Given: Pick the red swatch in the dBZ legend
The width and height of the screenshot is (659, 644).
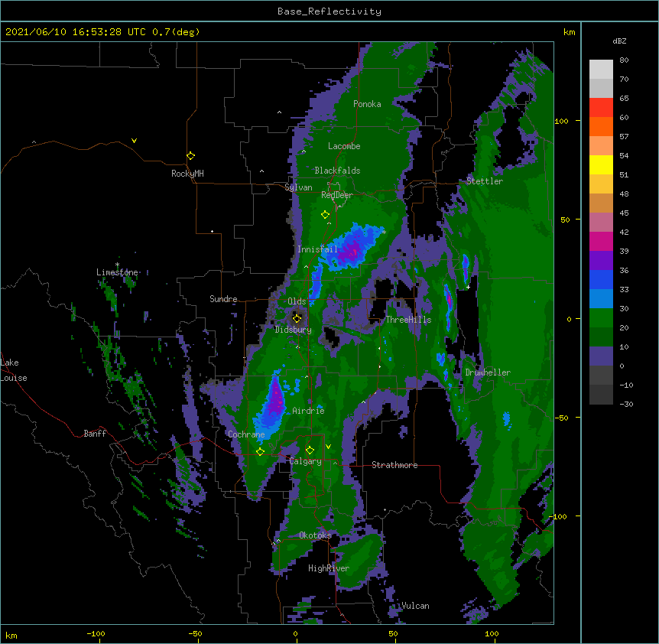Looking at the screenshot, I should click(601, 107).
